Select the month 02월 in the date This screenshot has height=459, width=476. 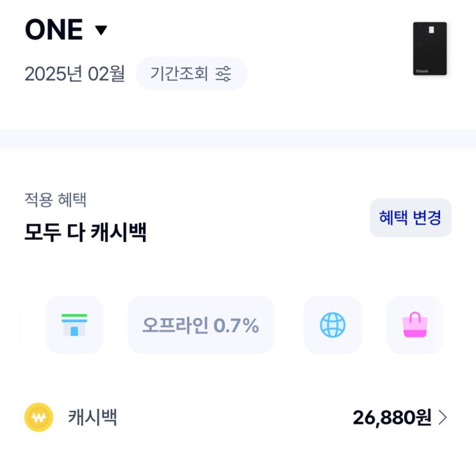coord(106,74)
